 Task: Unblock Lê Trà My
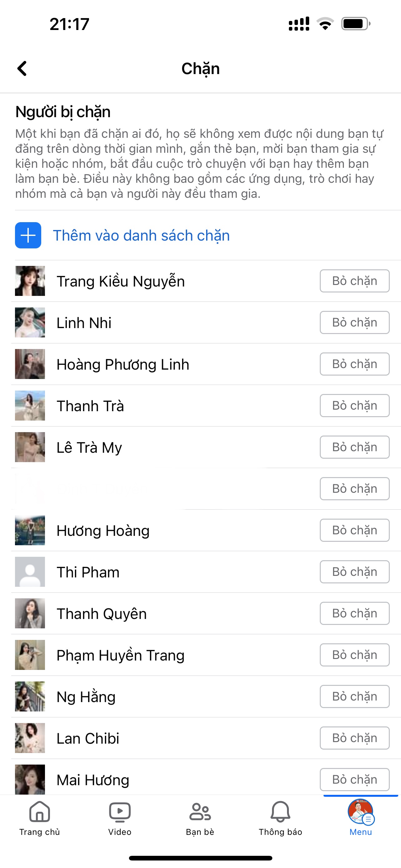tap(354, 447)
